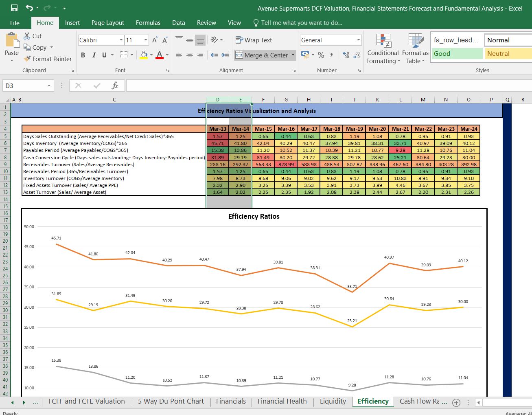
Task: Select the Mar-21 header cell
Action: coord(401,129)
